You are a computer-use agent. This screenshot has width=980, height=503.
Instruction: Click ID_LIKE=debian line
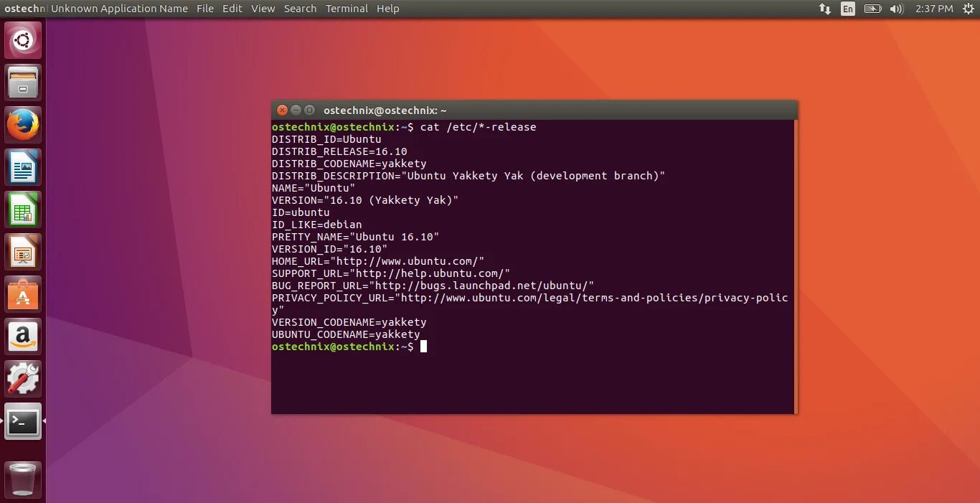coord(317,225)
